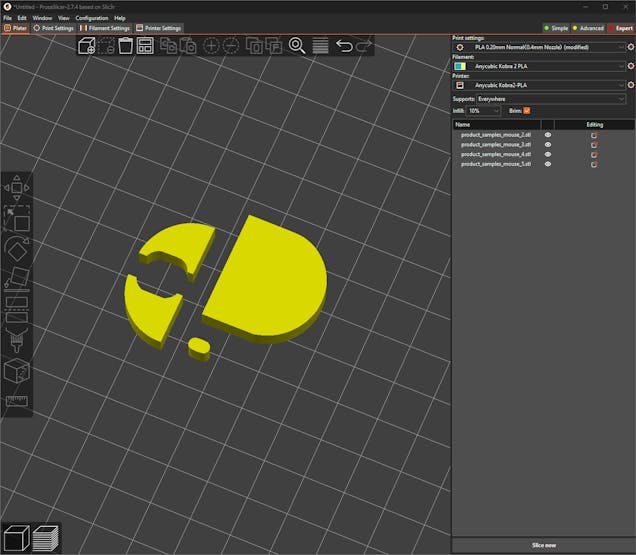Click the filament color swatch
The width and height of the screenshot is (636, 555).
460,66
